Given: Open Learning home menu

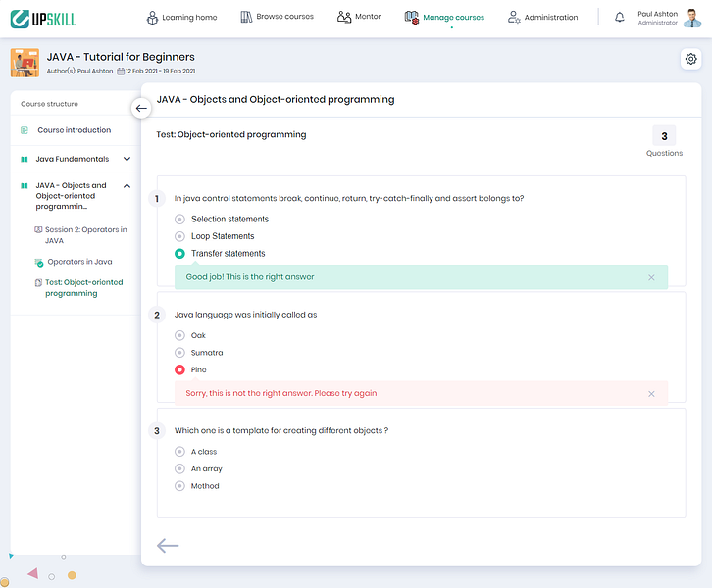Looking at the screenshot, I should click(181, 18).
